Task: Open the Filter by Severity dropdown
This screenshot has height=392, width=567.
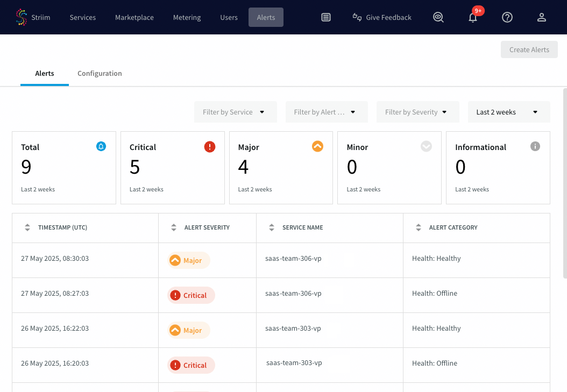Action: click(x=417, y=112)
